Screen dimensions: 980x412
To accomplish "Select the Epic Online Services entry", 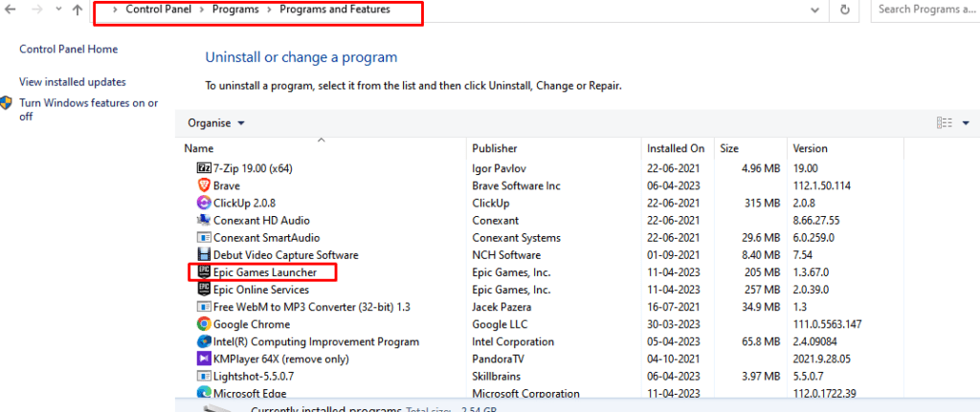I will pos(261,290).
